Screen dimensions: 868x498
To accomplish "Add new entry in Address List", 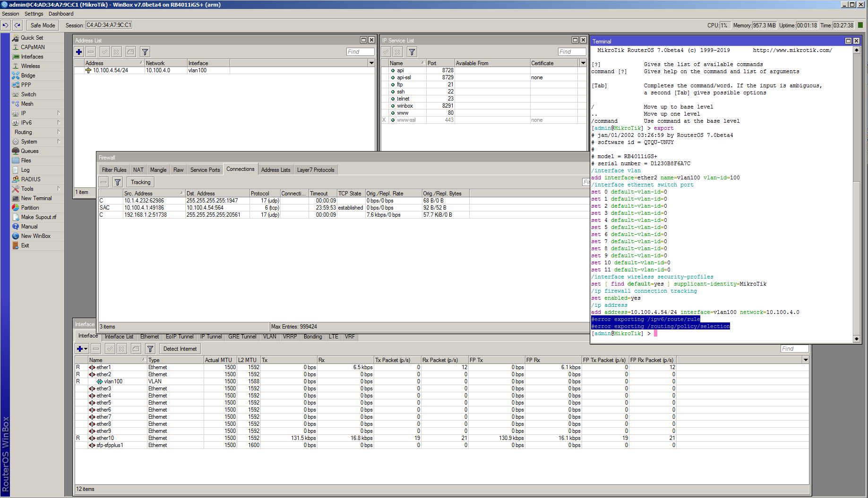I will click(79, 52).
